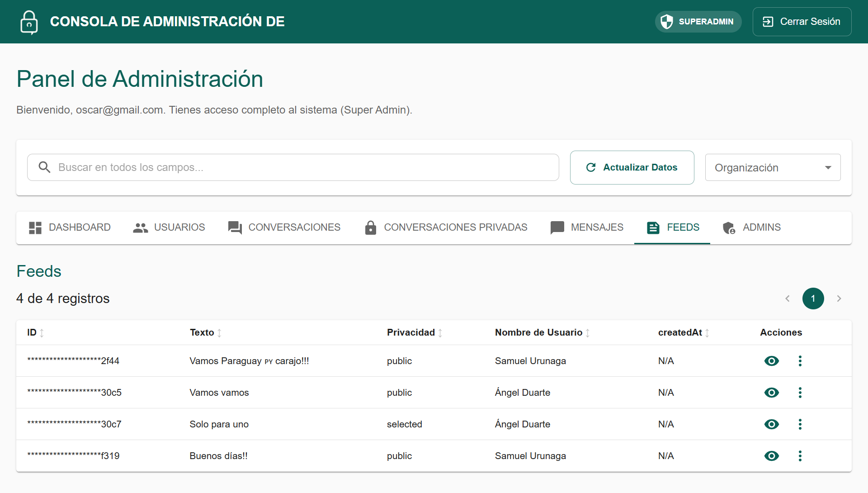This screenshot has width=868, height=493.
Task: Go to previous page arrow
Action: pos(788,299)
